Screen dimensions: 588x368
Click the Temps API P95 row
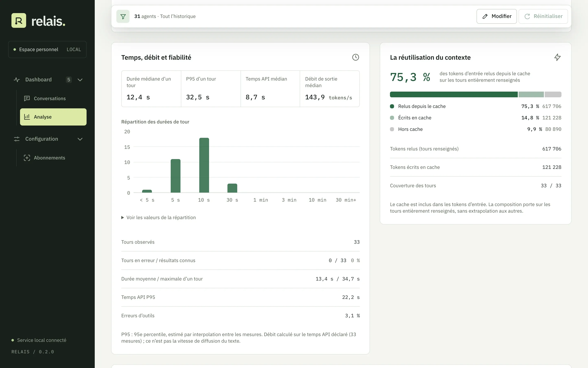coord(240,297)
